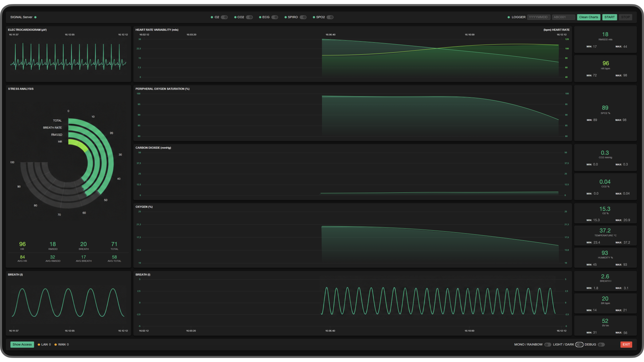This screenshot has width=644, height=362.
Task: Click the ELECTROCARDIOGRAM (µV) chart title
Action: coord(27,30)
